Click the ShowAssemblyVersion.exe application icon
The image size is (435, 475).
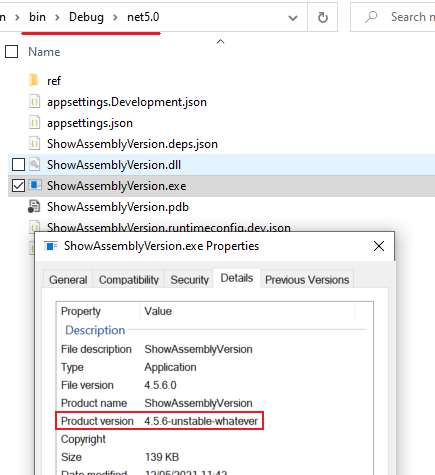pos(35,185)
